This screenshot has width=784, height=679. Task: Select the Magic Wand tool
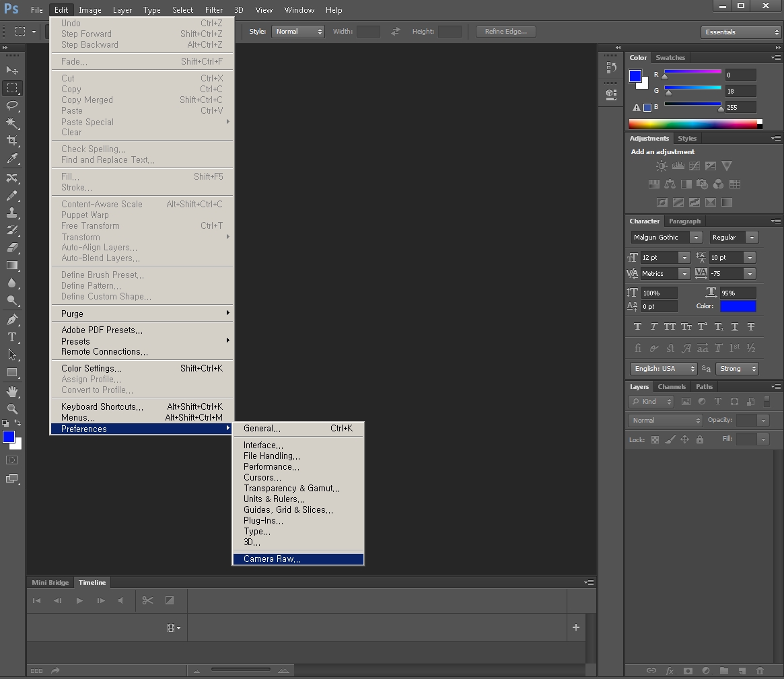pos(12,123)
